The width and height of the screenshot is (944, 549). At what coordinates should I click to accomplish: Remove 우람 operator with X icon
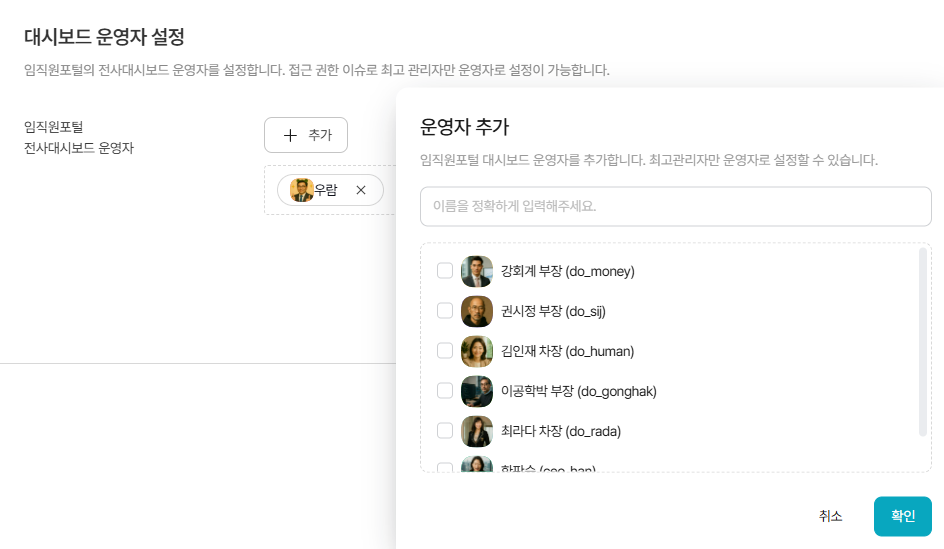361,190
